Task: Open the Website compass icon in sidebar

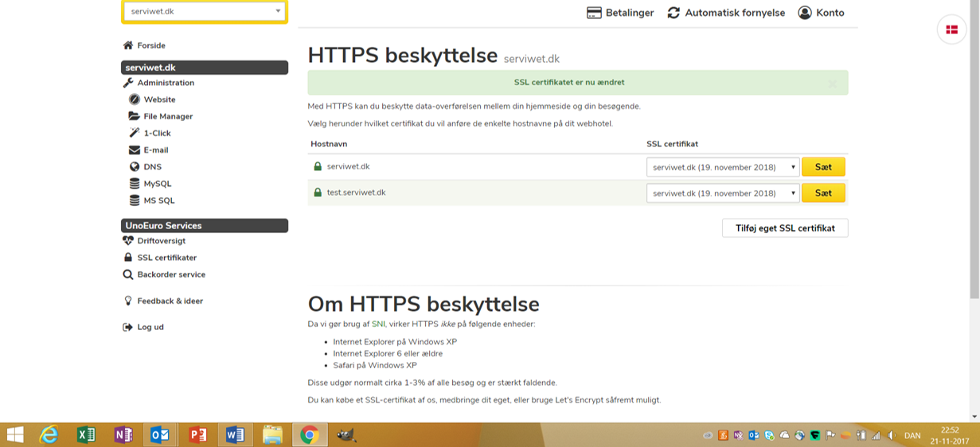Action: (x=135, y=99)
